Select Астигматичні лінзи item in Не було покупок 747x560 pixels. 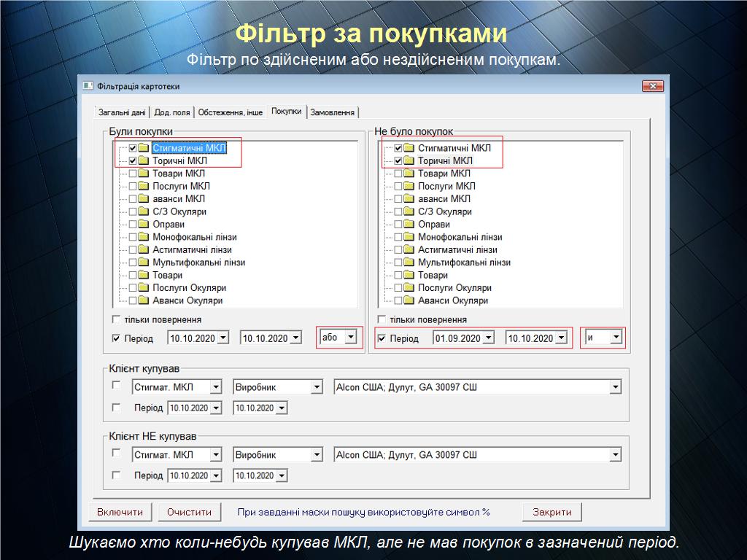point(456,250)
